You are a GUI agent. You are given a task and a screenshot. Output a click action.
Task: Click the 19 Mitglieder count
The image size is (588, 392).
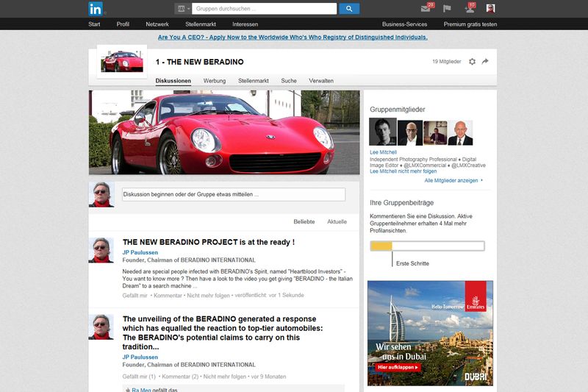coord(447,62)
